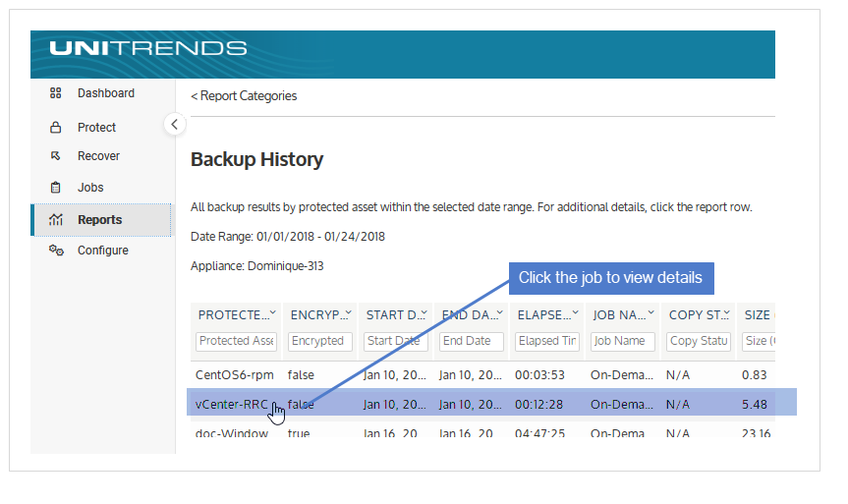This screenshot has width=848, height=504.
Task: Click the Configure gears icon
Action: coord(56,251)
